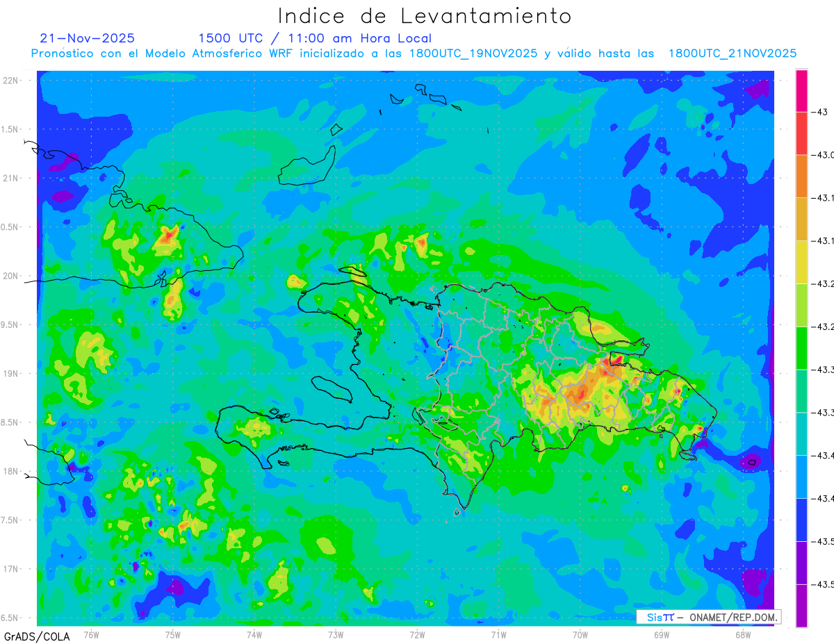Click the '-43' label beside the color scale
This screenshot has height=644, width=834.
pyautogui.click(x=819, y=112)
